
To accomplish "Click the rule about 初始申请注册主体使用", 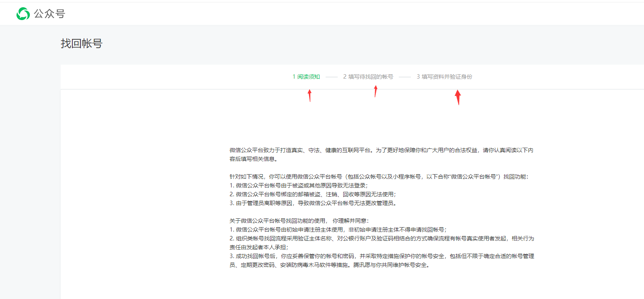I will [x=338, y=230].
